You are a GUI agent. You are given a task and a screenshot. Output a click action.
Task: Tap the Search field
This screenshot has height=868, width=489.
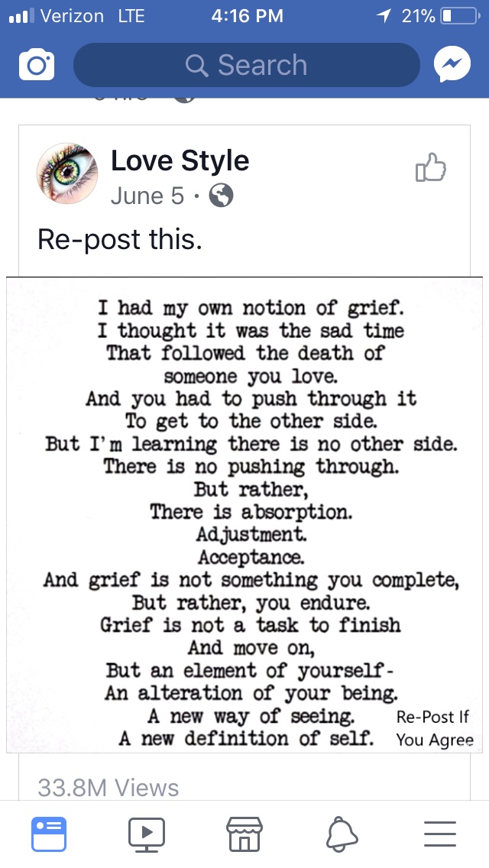click(246, 66)
